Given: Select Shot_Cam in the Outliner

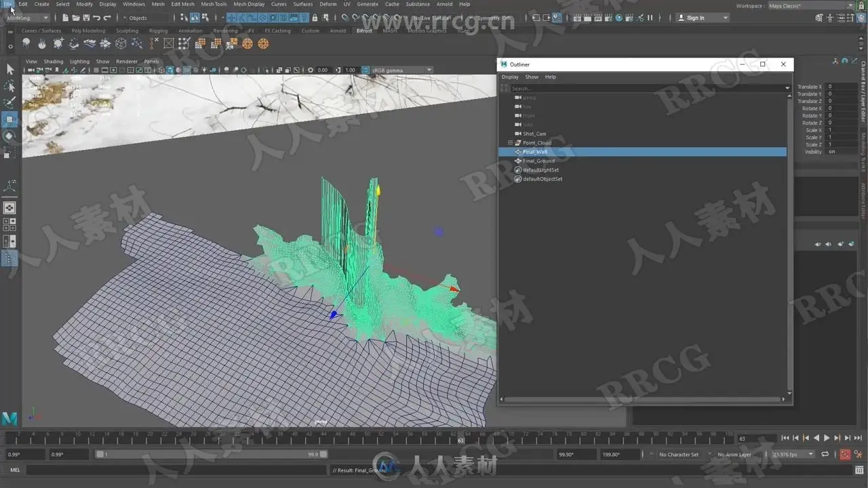Looking at the screenshot, I should (x=534, y=134).
